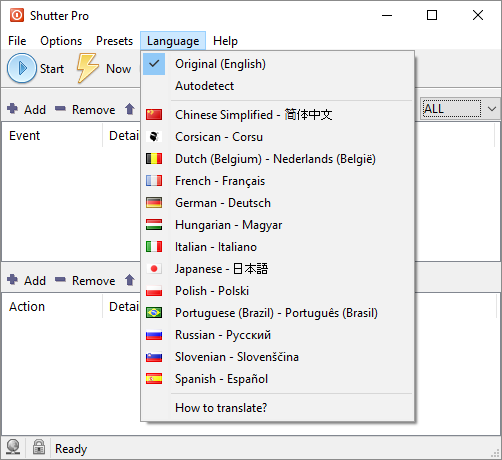Click the Polish flag icon

pyautogui.click(x=154, y=291)
